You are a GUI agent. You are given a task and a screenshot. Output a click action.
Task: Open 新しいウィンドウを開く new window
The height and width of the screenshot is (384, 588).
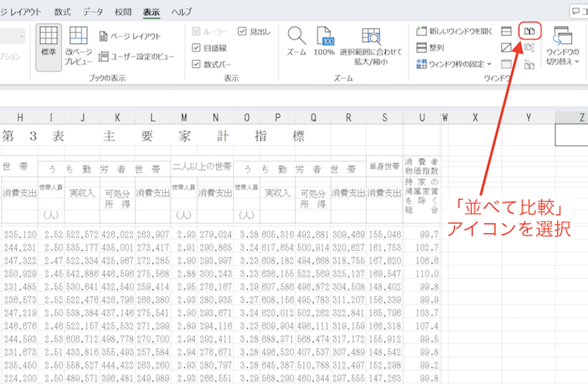(454, 31)
